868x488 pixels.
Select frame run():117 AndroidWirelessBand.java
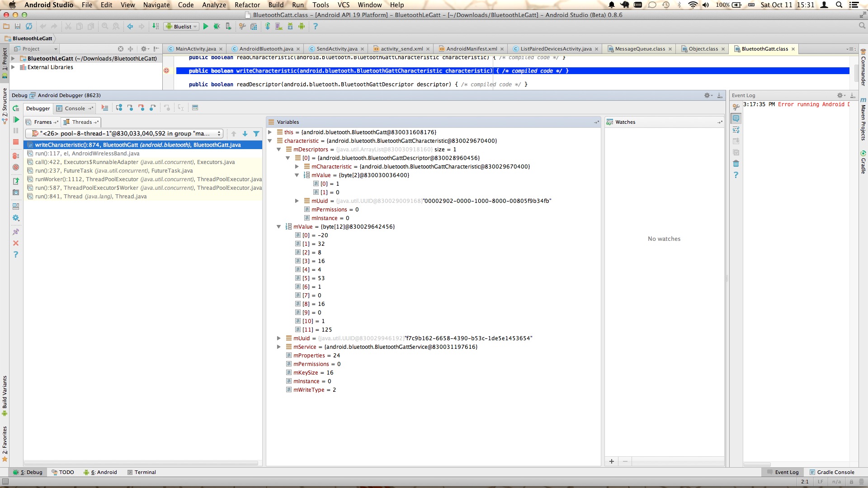tap(143, 154)
